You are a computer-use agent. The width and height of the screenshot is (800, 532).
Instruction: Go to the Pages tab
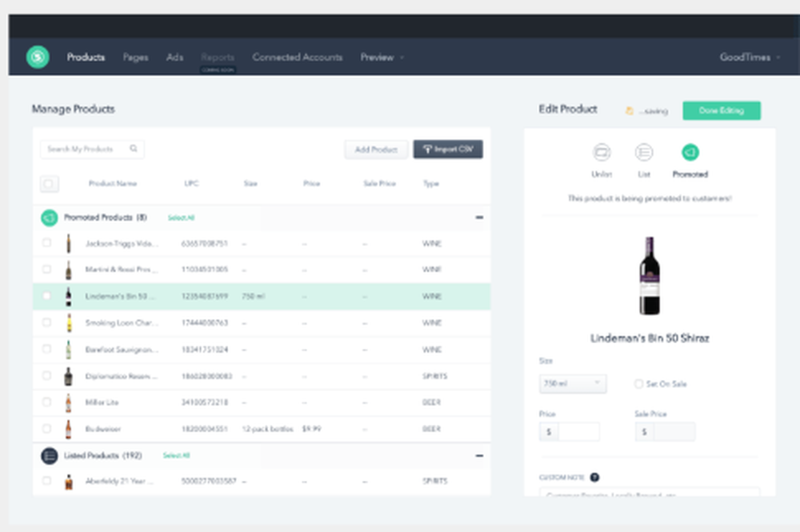pyautogui.click(x=135, y=57)
